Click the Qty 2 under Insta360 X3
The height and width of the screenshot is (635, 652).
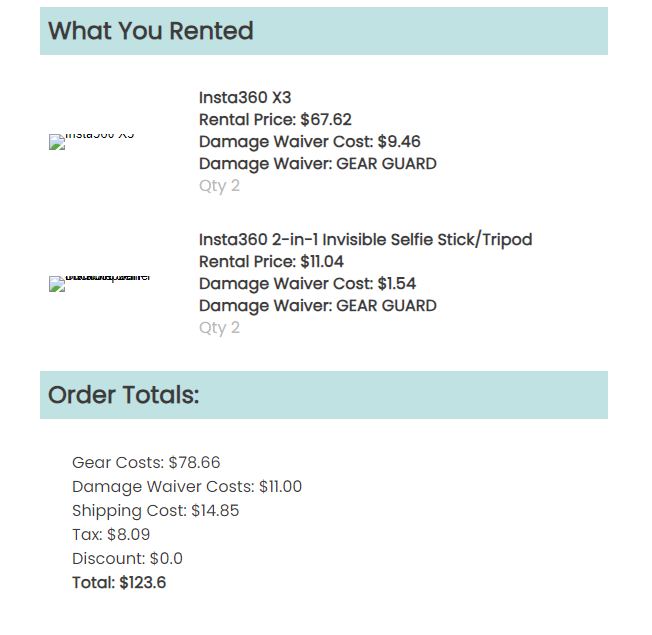coord(219,186)
